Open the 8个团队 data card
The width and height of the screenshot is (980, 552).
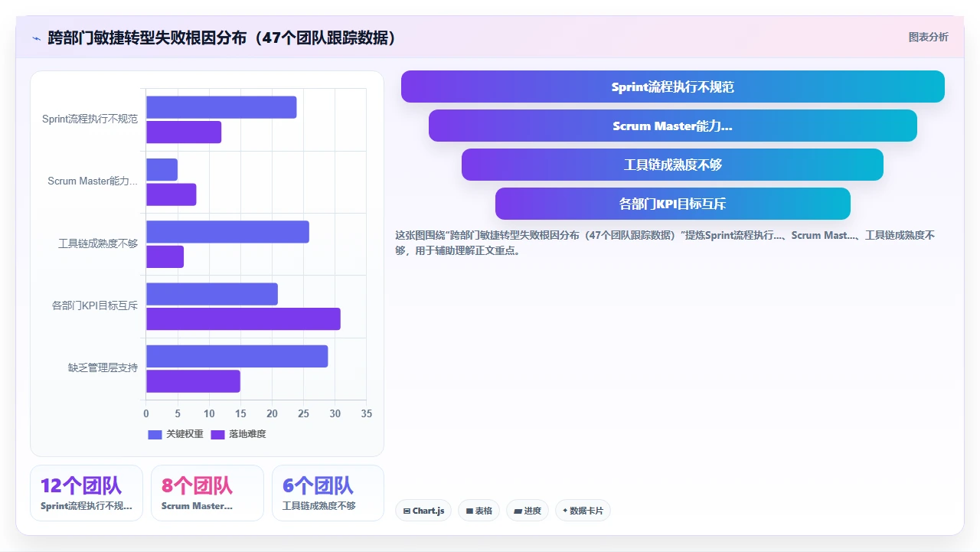207,493
